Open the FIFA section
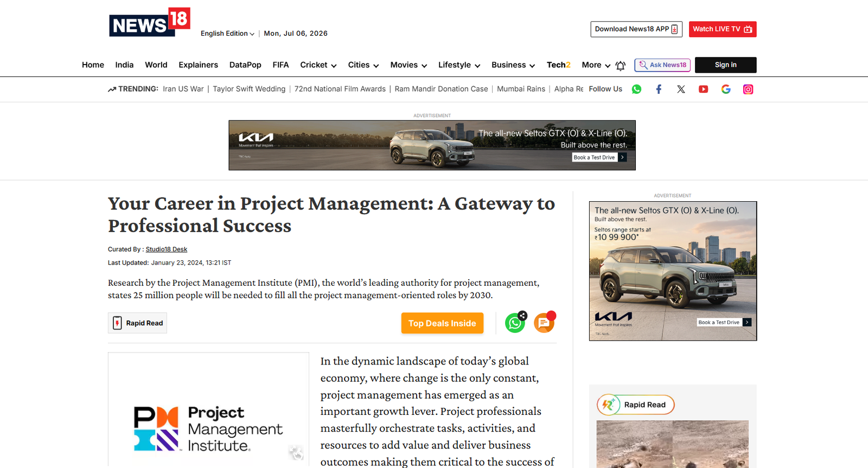This screenshot has height=468, width=868. tap(280, 65)
